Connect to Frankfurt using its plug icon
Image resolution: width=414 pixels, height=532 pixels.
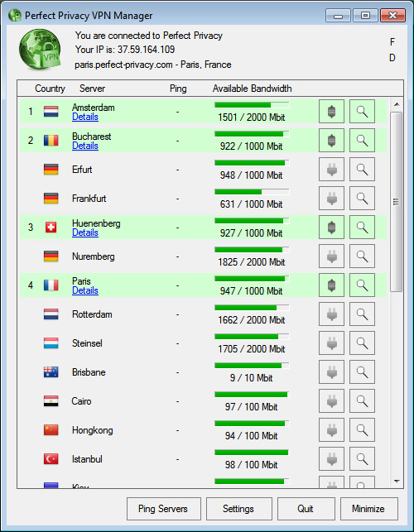tap(331, 198)
